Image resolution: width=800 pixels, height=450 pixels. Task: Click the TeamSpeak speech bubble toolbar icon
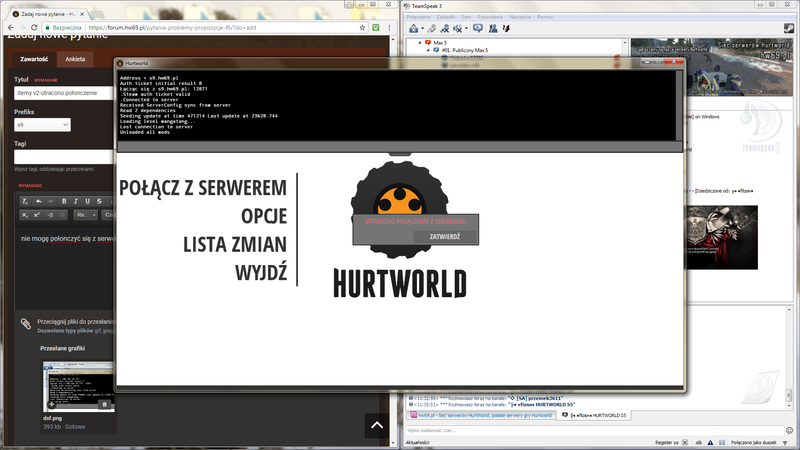(x=478, y=29)
